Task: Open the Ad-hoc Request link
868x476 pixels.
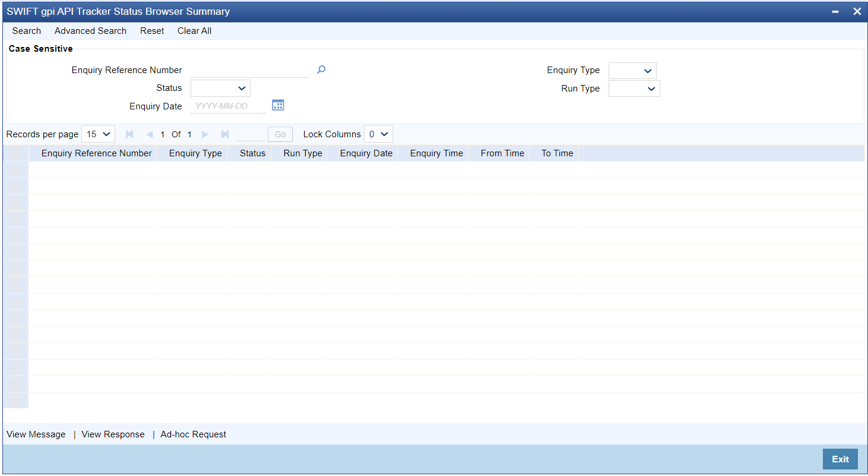Action: [194, 434]
